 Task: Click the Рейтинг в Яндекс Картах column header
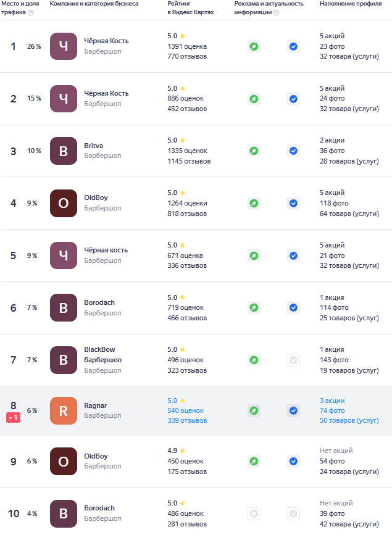(x=191, y=8)
